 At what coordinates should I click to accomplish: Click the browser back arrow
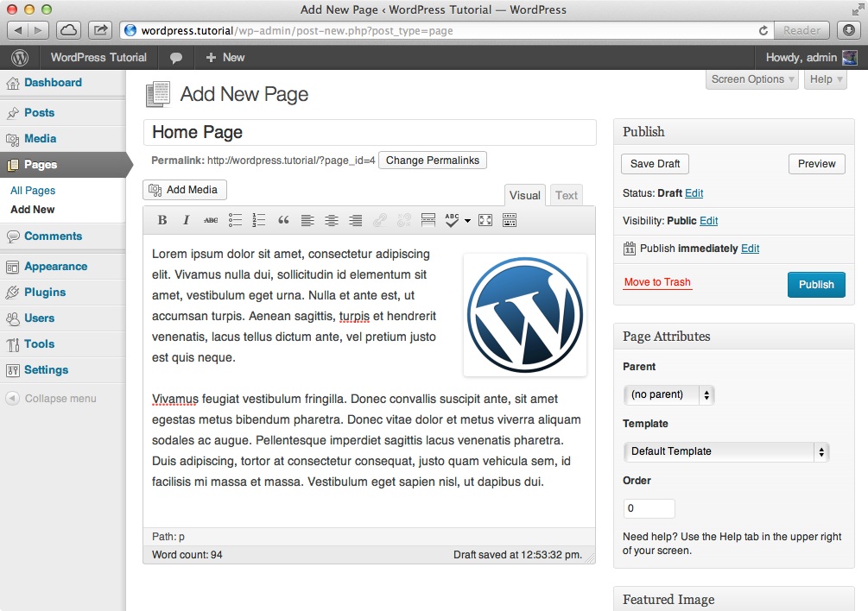(18, 30)
